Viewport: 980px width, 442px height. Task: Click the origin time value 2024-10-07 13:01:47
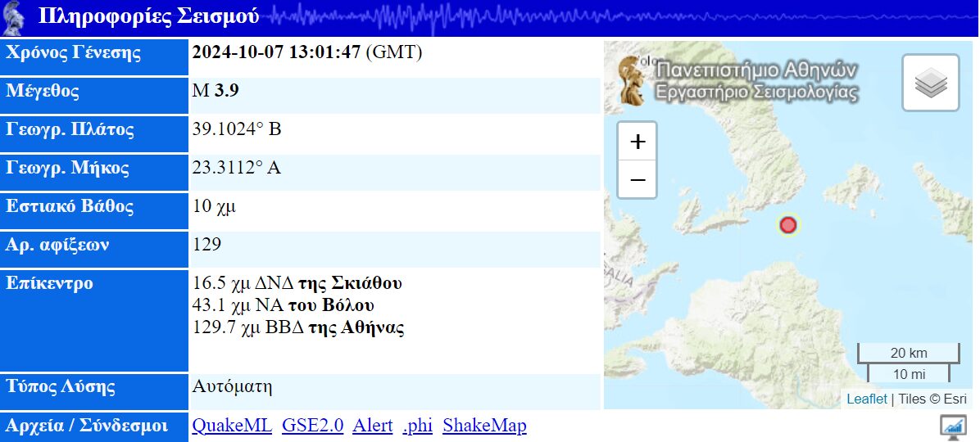(x=276, y=53)
